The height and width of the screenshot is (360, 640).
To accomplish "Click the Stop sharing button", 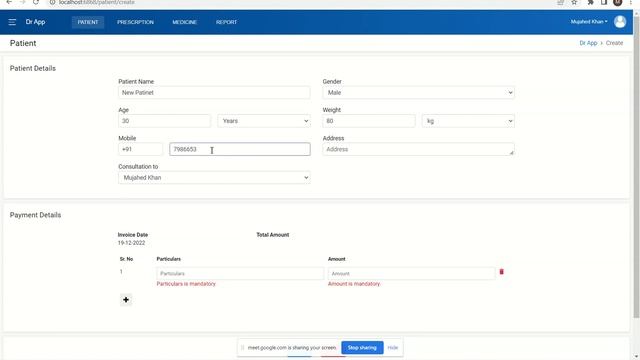I will tap(362, 348).
